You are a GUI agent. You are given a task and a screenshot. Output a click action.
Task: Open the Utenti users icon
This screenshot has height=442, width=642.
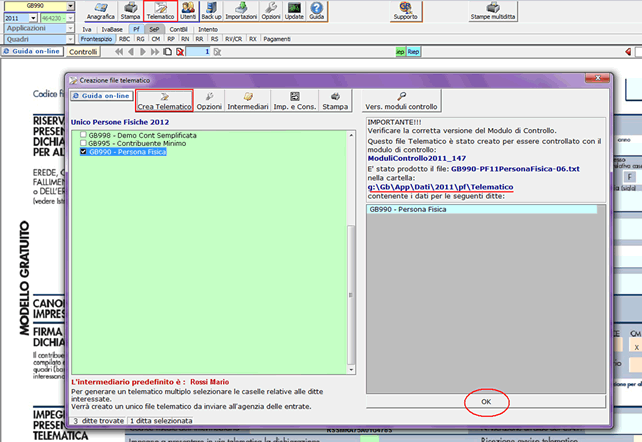pos(188,11)
